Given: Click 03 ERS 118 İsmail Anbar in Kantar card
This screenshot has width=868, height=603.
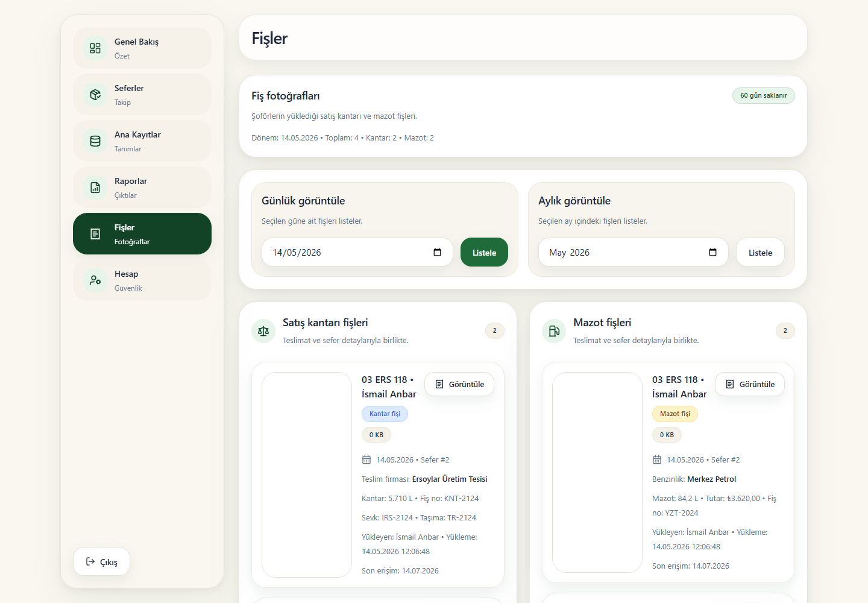Looking at the screenshot, I should 389,387.
